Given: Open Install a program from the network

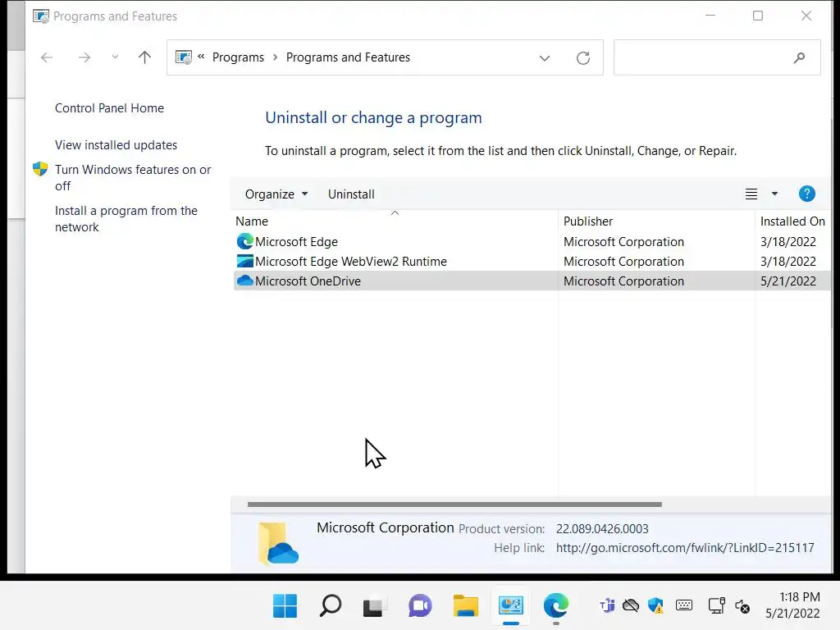Looking at the screenshot, I should click(x=126, y=218).
